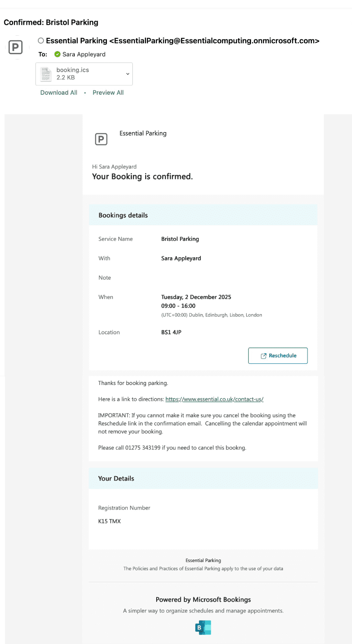Click the external-link icon on Reschedule button
Image resolution: width=352 pixels, height=644 pixels.
click(264, 356)
